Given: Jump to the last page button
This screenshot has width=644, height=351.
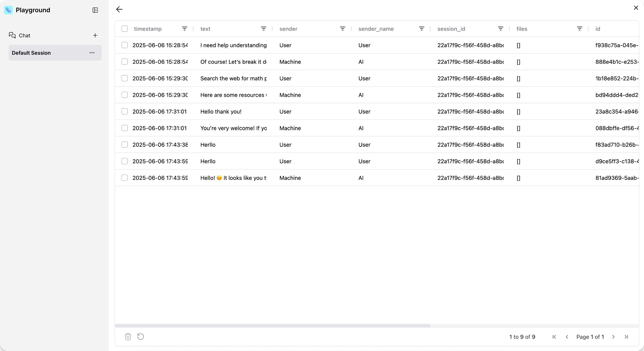Looking at the screenshot, I should coord(626,337).
